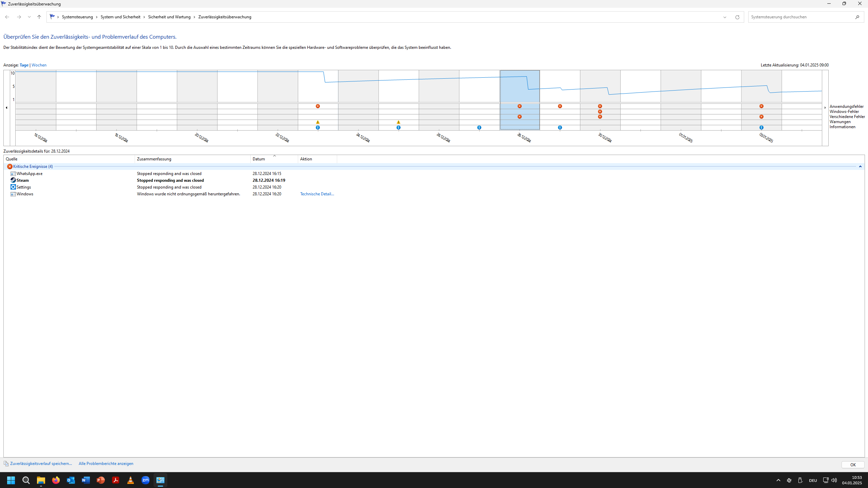
Task: Click the red critical error icon on 28.12.2024
Action: (519, 106)
